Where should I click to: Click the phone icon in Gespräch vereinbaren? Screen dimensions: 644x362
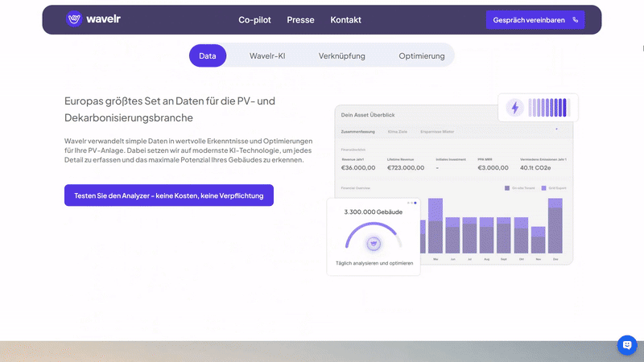[x=576, y=19]
